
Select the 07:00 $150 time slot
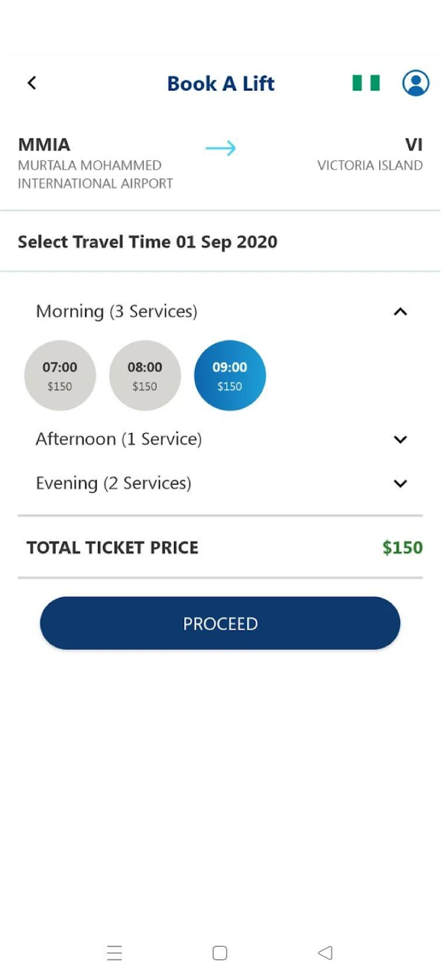pyautogui.click(x=60, y=375)
